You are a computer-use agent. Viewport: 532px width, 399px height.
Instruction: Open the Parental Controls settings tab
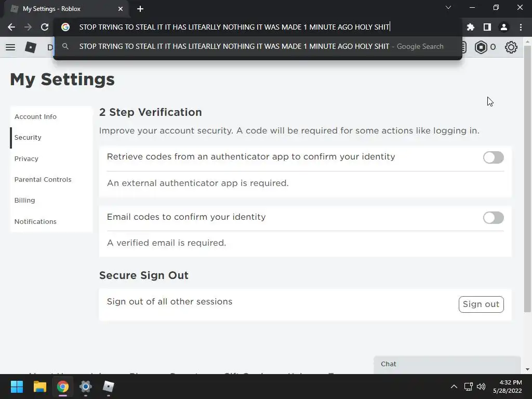pyautogui.click(x=43, y=179)
